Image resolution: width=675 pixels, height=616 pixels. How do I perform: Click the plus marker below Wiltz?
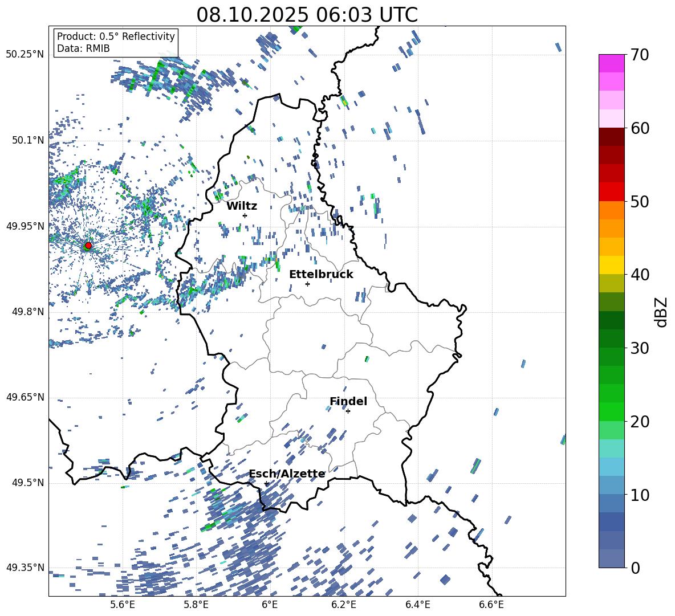(x=245, y=215)
